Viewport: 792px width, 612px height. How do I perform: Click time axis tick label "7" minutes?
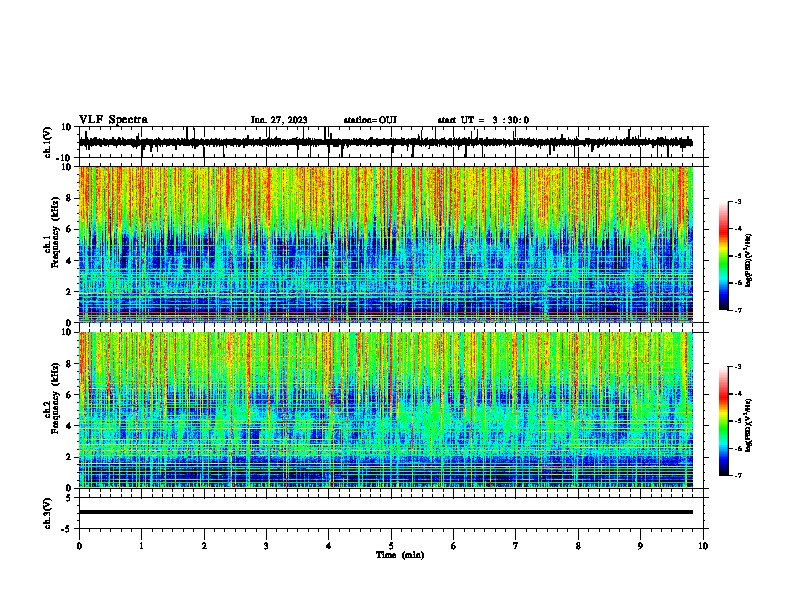click(516, 546)
